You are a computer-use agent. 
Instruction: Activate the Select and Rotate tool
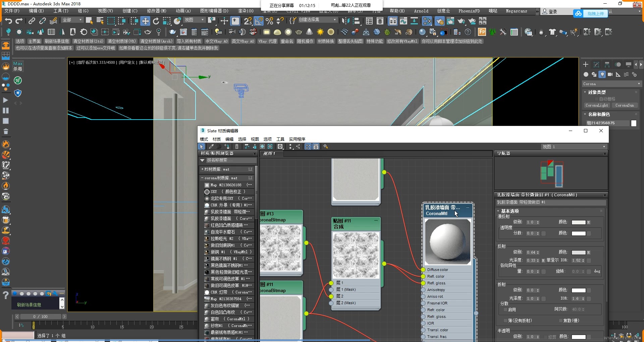[156, 21]
